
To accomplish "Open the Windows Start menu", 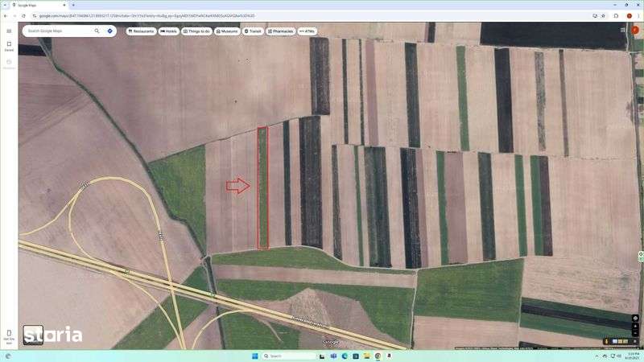I will coord(254,356).
